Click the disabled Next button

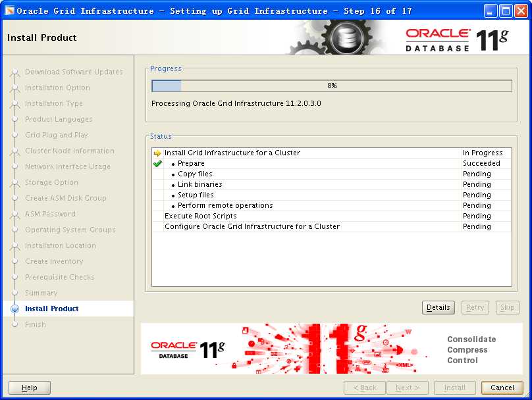408,387
